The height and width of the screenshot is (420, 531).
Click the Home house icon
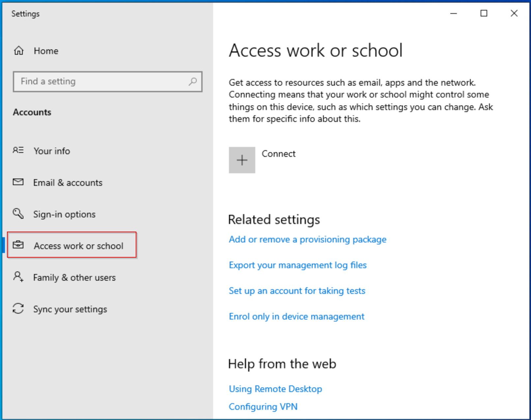point(19,51)
